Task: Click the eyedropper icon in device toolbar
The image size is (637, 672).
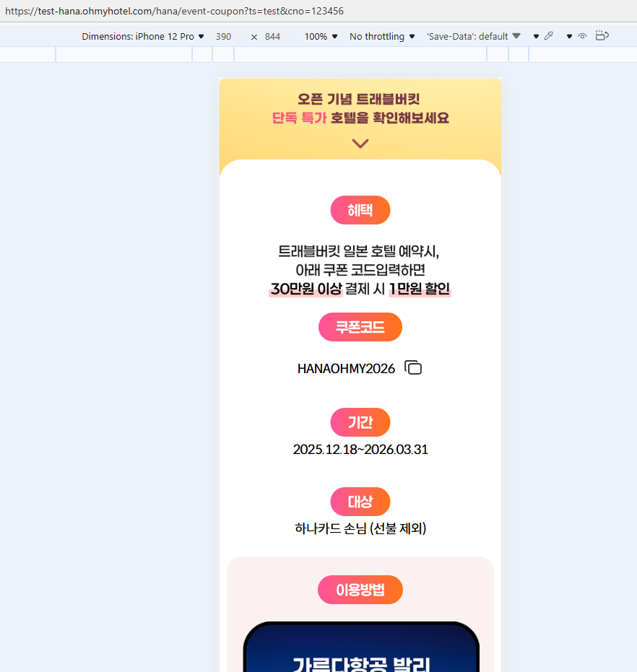Action: [548, 36]
